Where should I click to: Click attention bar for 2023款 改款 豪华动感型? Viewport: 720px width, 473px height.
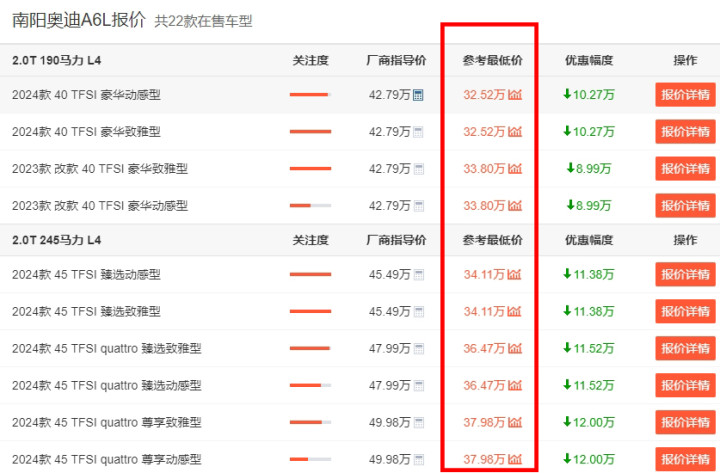click(310, 206)
